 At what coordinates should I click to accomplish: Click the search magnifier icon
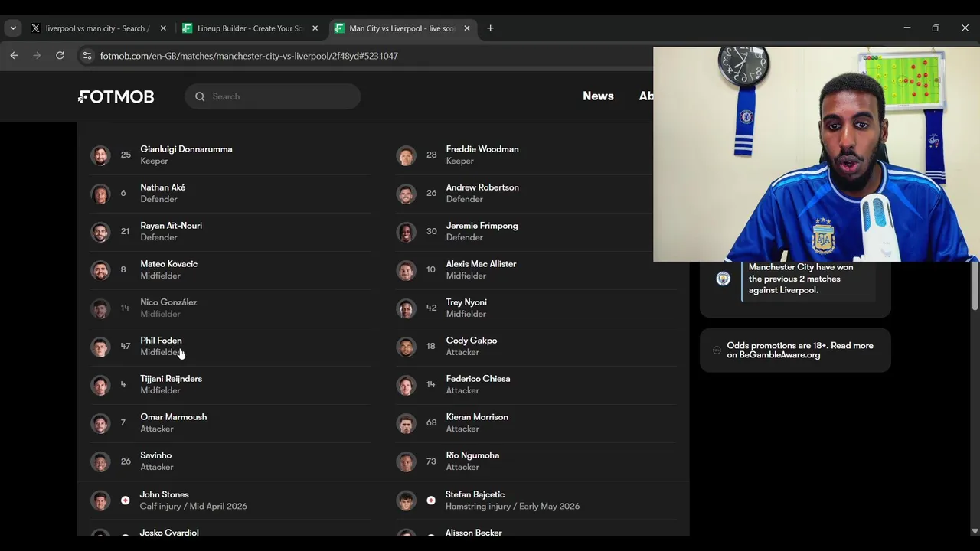(200, 96)
